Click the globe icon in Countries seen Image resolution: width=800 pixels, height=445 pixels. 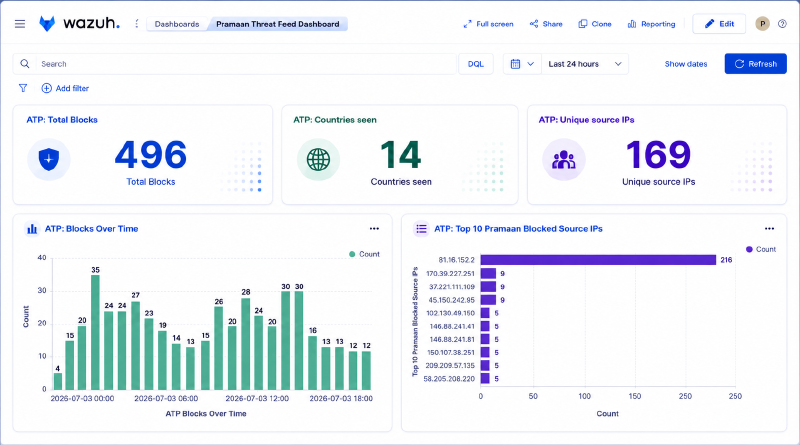[x=318, y=159]
